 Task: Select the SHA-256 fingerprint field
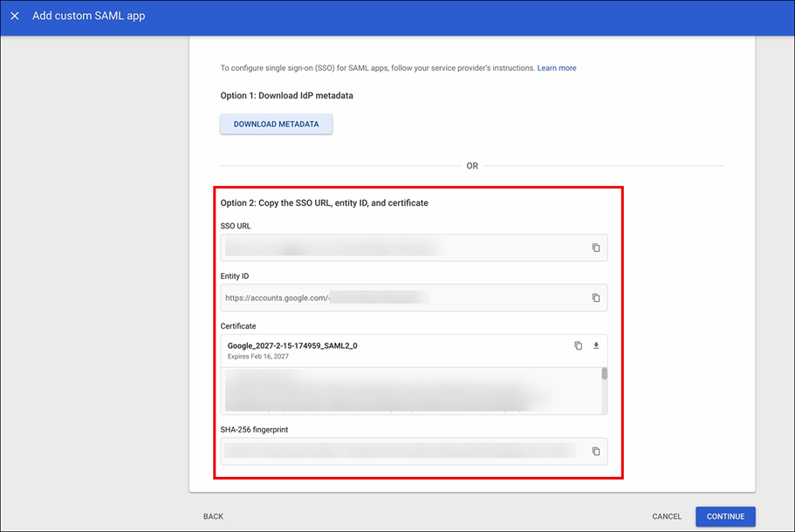click(393, 451)
